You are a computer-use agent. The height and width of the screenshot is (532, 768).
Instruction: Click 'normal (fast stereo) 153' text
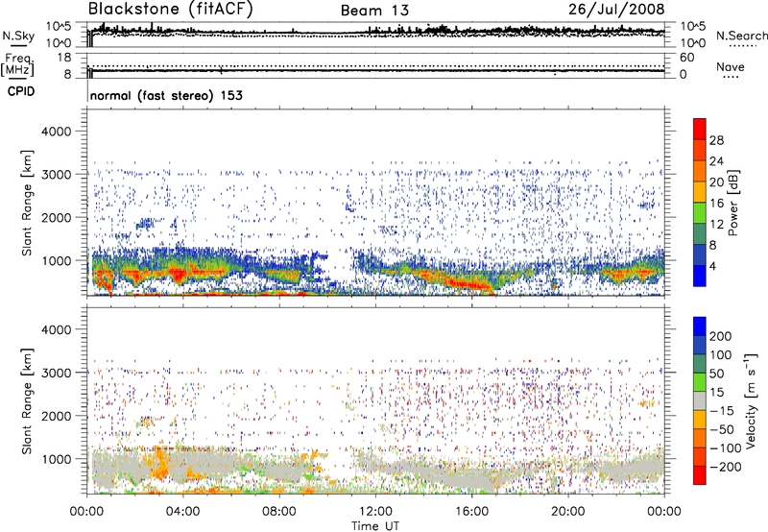(166, 95)
